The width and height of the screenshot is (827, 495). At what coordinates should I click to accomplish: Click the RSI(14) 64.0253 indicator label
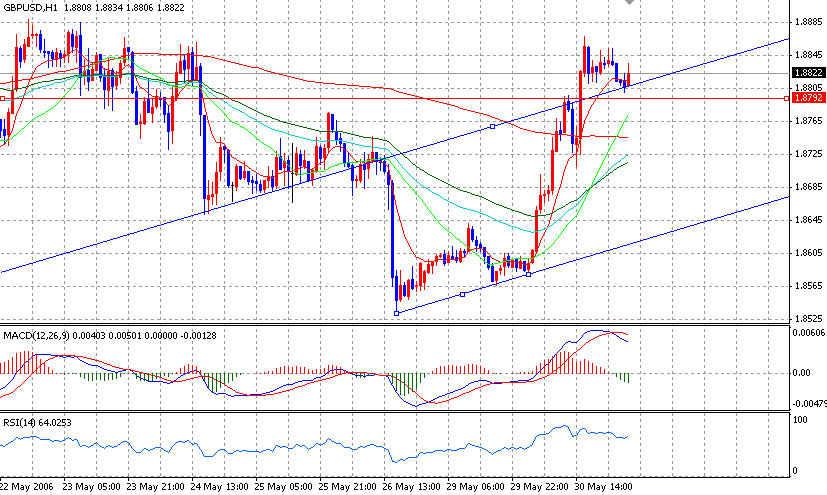pyautogui.click(x=37, y=423)
